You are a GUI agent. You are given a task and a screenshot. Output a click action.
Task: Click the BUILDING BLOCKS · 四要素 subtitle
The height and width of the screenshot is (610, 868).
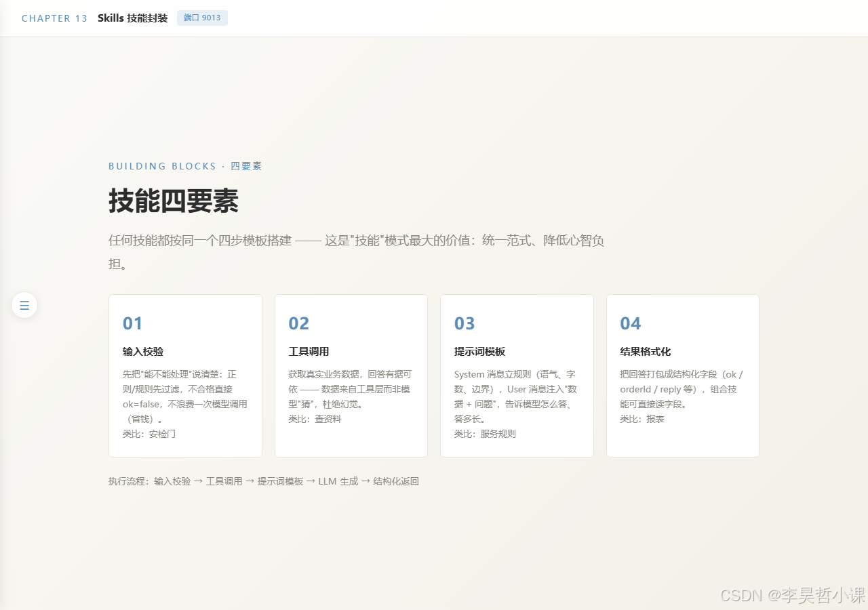click(x=185, y=166)
